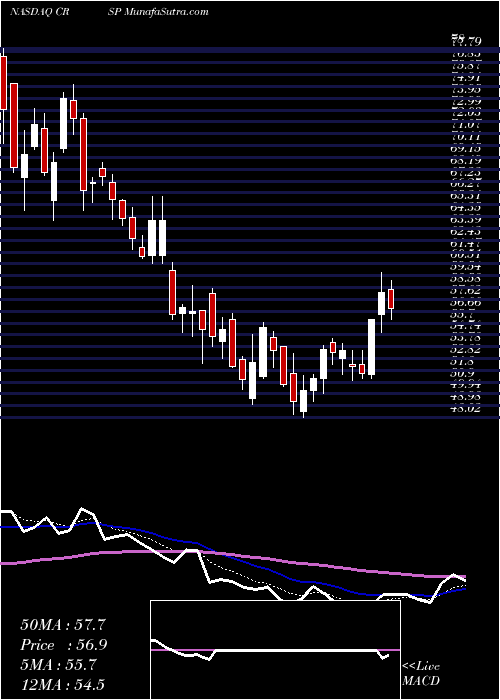The width and height of the screenshot is (500, 700).
Task: Click the 63.39 price axis label
Action: pyautogui.click(x=466, y=220)
